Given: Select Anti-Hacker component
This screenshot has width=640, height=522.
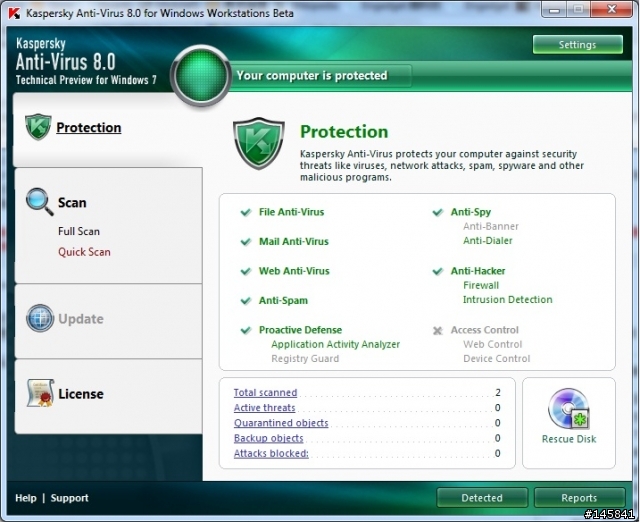Looking at the screenshot, I should [x=478, y=271].
